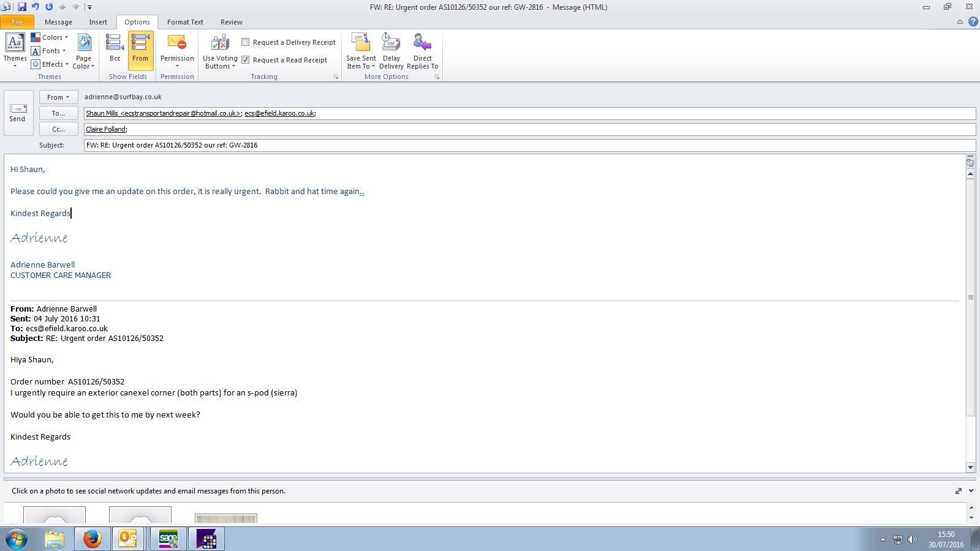Viewport: 980px width, 551px height.
Task: Toggle the From field button
Action: click(140, 50)
